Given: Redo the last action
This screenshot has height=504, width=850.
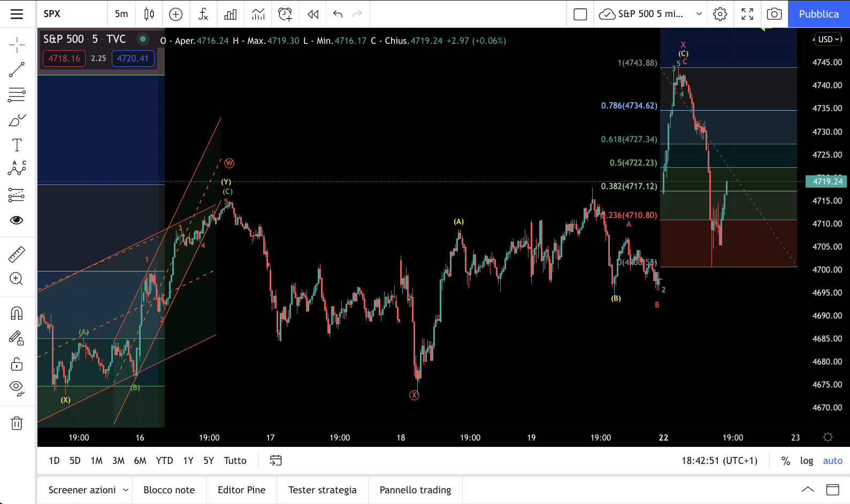Looking at the screenshot, I should tap(357, 14).
